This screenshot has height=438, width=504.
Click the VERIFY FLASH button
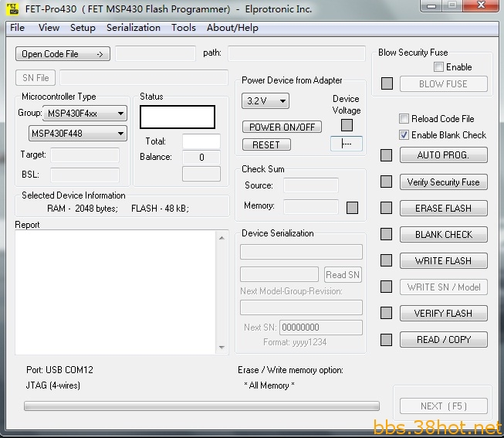pyautogui.click(x=444, y=313)
